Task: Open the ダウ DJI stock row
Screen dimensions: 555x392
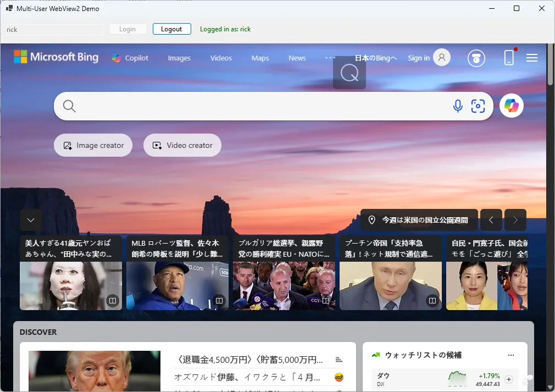Action: 445,379
